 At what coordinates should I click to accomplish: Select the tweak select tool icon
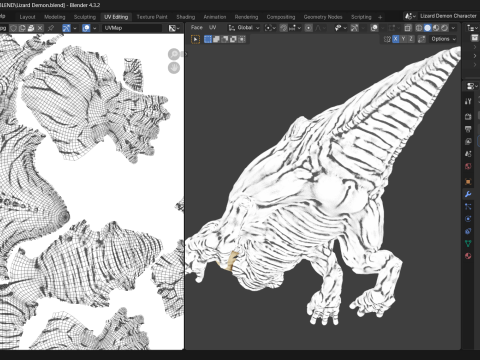coord(195,39)
